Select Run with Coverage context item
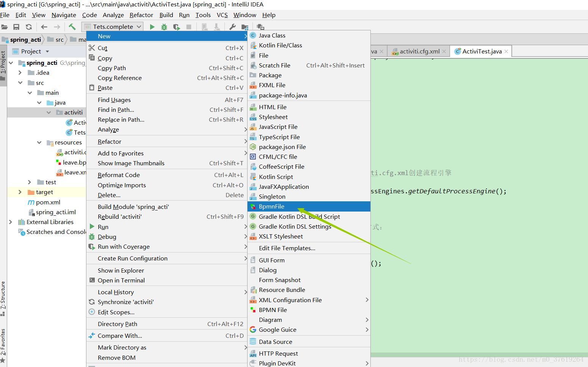Screen dimensions: 588x367 [x=167, y=247]
